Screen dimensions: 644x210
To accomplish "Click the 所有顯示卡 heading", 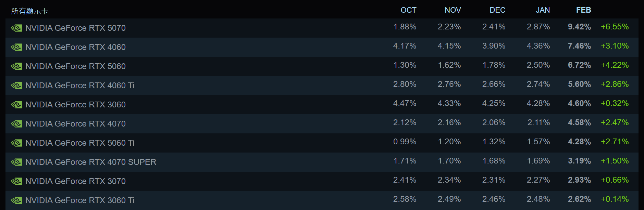I will pyautogui.click(x=30, y=11).
